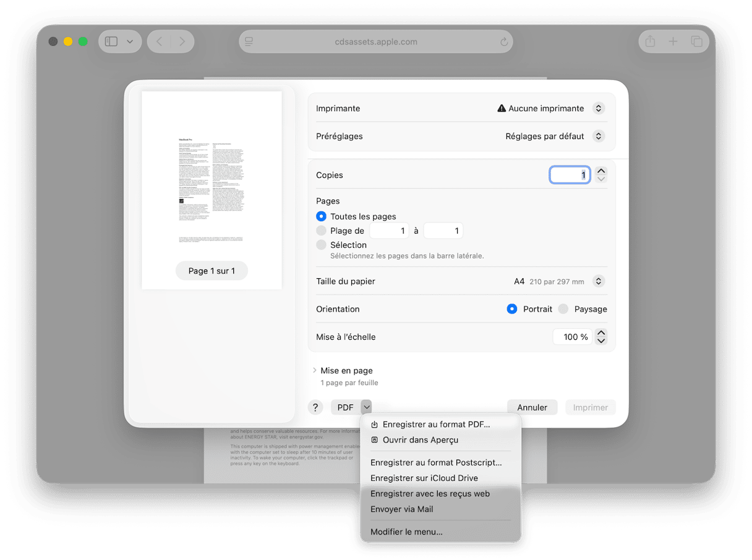
Task: Select the Sélection pages option
Action: pyautogui.click(x=321, y=244)
